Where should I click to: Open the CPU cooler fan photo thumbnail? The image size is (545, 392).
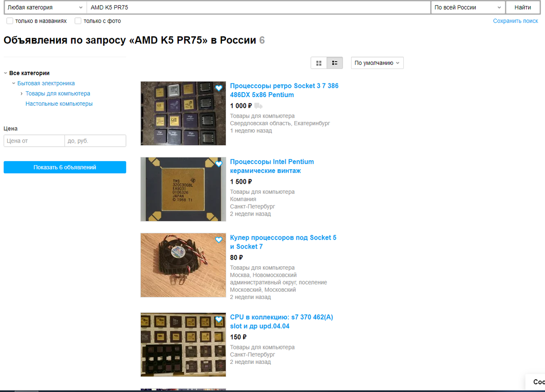(183, 265)
